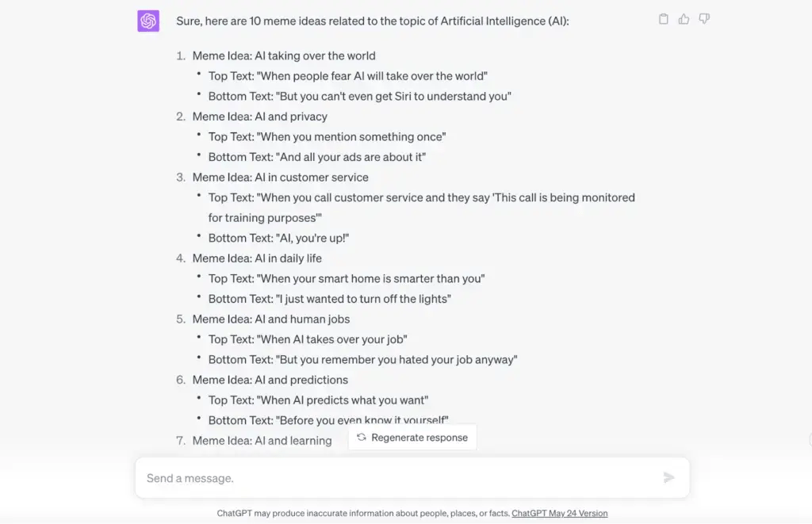Click the 'smart home is smarter than you' line
The width and height of the screenshot is (812, 524).
pos(347,278)
